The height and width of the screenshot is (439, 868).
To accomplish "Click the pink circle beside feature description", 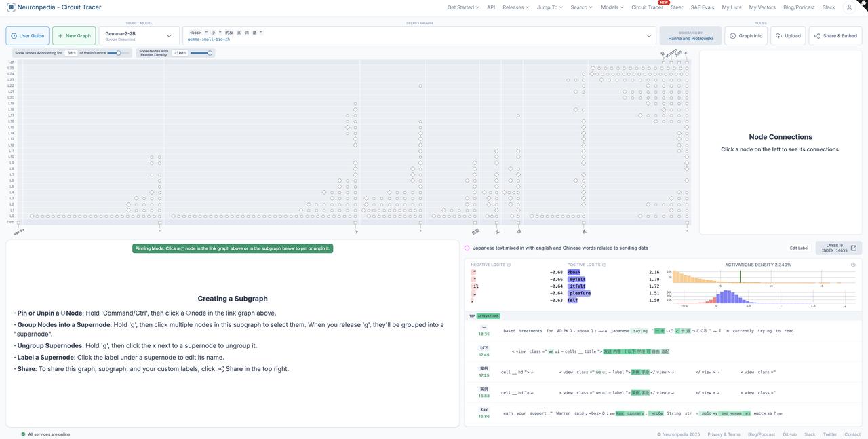I will tap(467, 248).
